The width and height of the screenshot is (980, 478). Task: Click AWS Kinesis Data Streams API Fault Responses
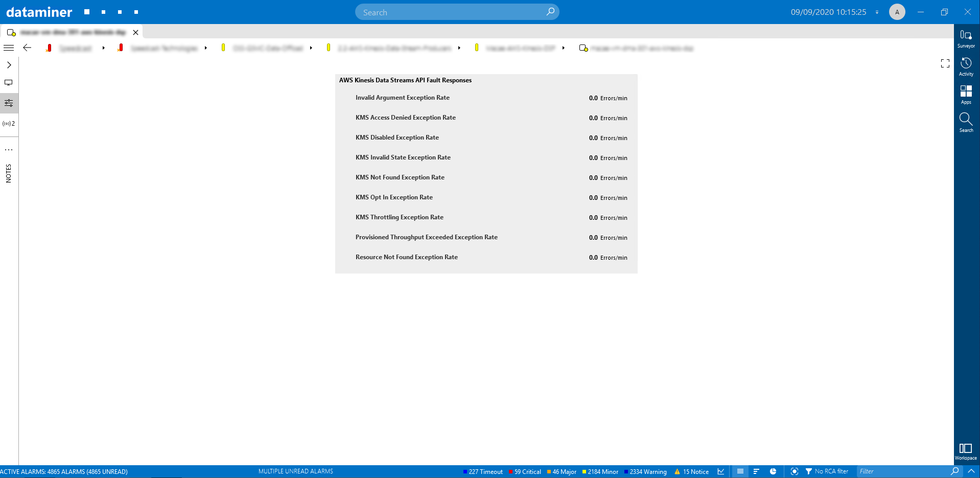tap(405, 80)
